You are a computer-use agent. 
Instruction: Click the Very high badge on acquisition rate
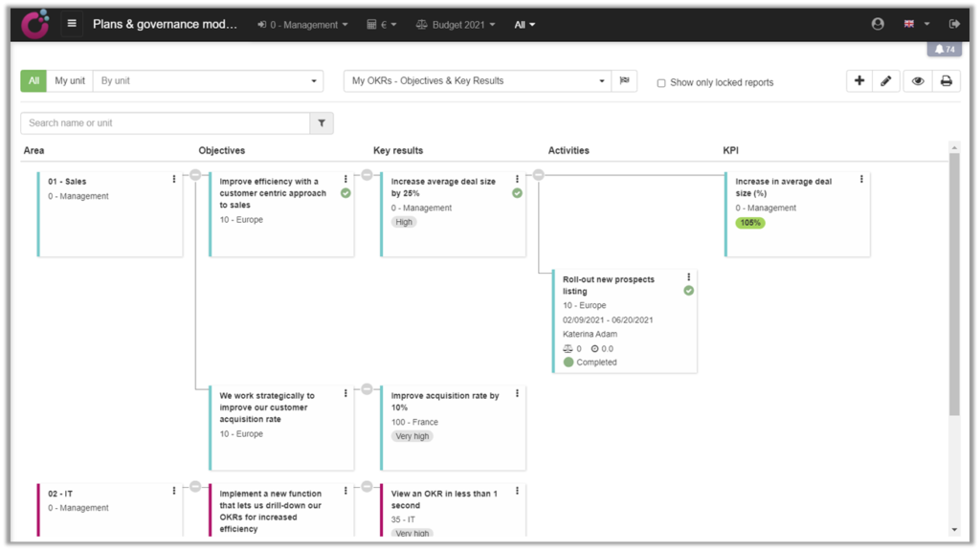coord(412,436)
